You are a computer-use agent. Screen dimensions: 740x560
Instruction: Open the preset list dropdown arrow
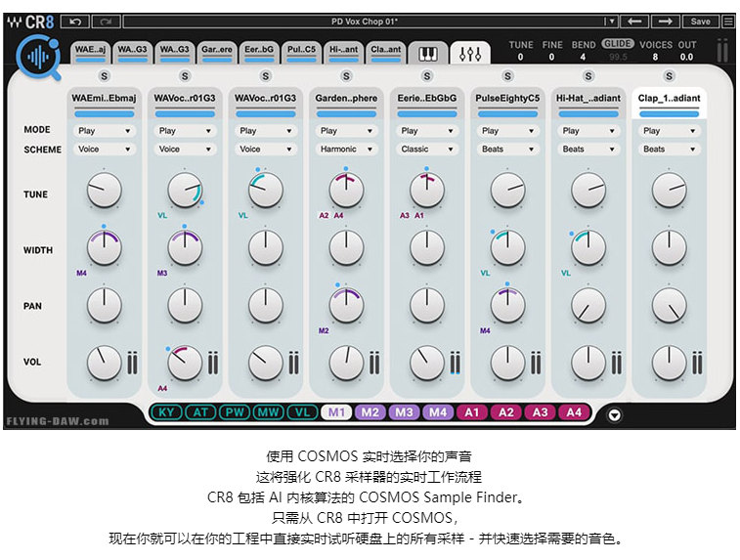pyautogui.click(x=611, y=22)
